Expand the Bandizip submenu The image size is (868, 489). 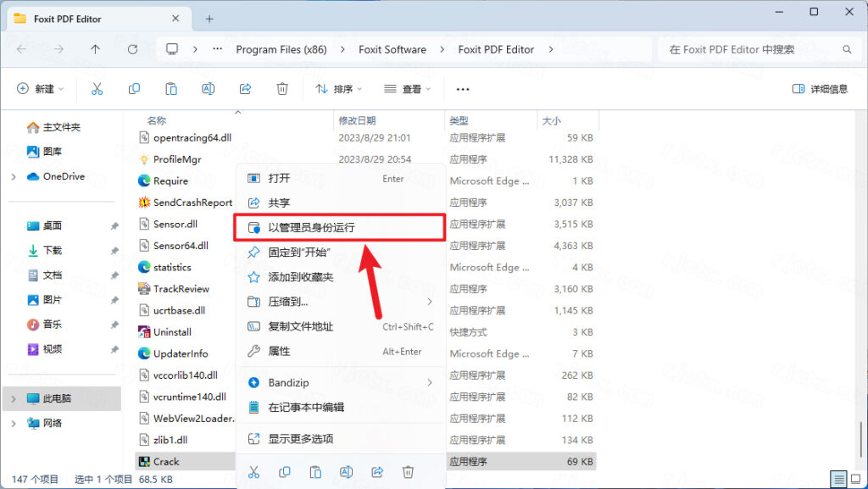430,383
